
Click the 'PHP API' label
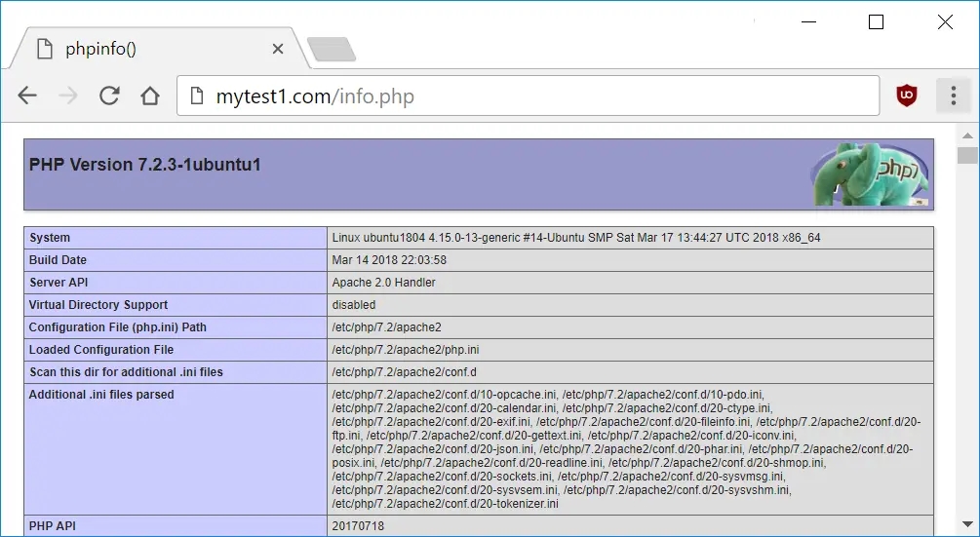tap(52, 526)
